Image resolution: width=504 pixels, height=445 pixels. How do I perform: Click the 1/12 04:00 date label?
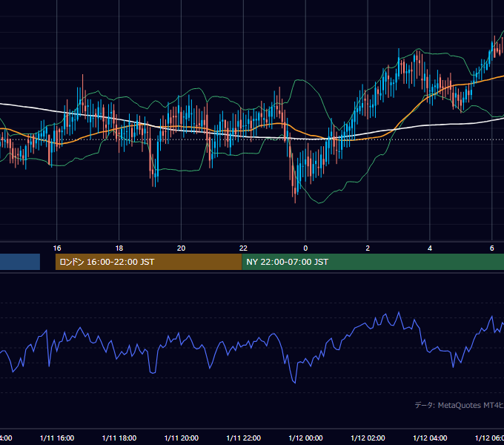click(430, 438)
